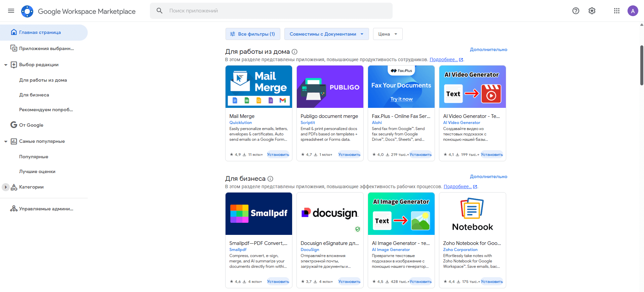Install the Mail Merge app
This screenshot has height=292, width=644.
click(x=278, y=155)
